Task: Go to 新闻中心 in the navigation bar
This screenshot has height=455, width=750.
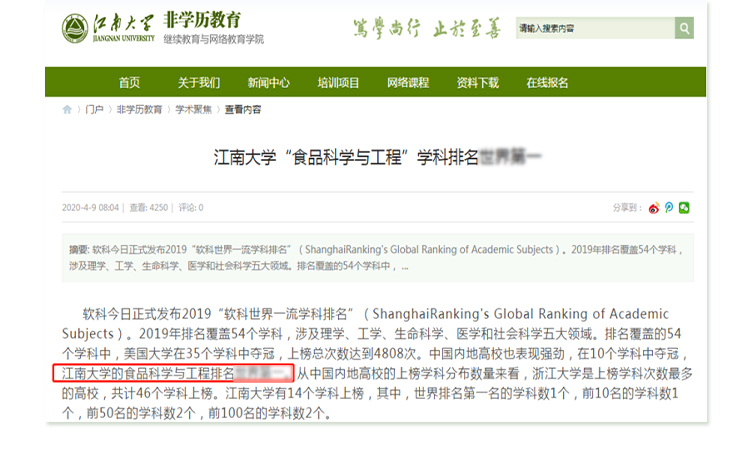Action: (269, 83)
